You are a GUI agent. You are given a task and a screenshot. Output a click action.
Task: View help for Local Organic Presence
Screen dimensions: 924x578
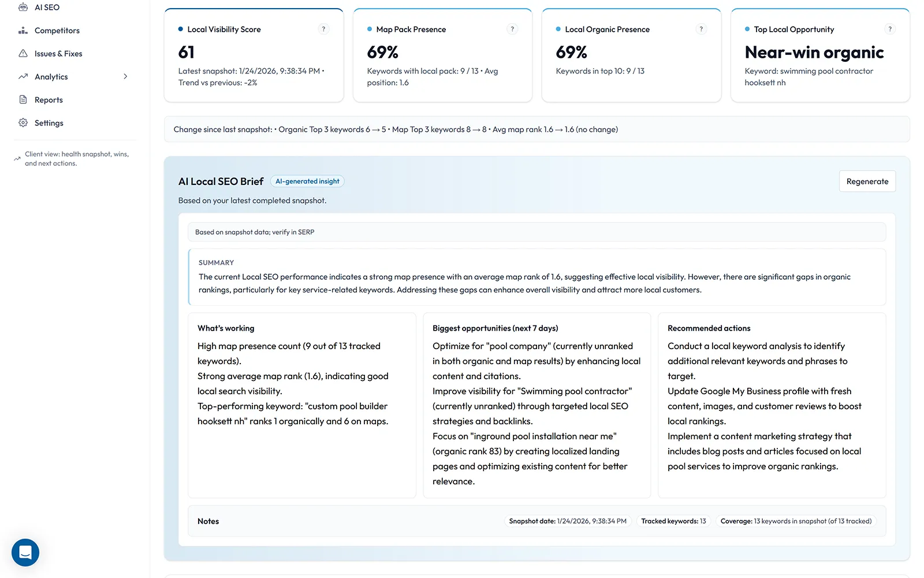pyautogui.click(x=701, y=28)
